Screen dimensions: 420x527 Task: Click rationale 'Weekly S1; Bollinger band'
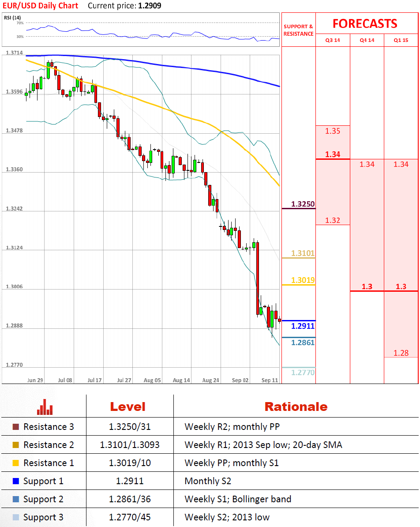(x=238, y=500)
